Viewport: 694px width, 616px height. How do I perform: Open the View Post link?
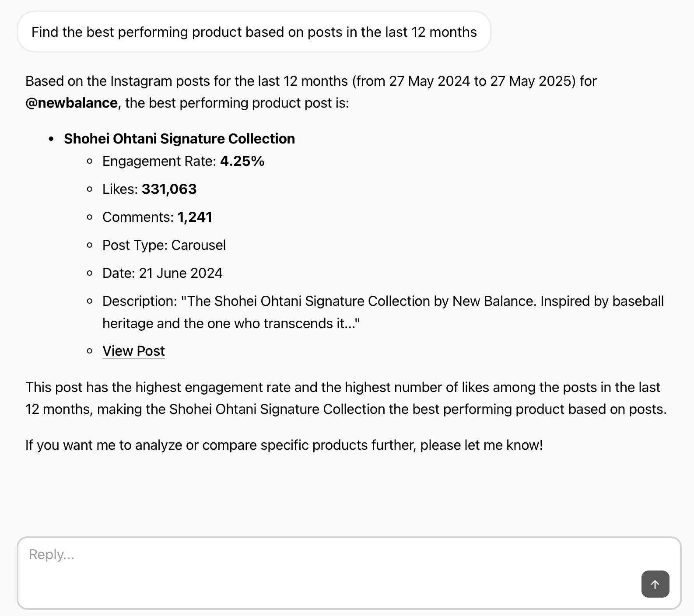tap(133, 351)
